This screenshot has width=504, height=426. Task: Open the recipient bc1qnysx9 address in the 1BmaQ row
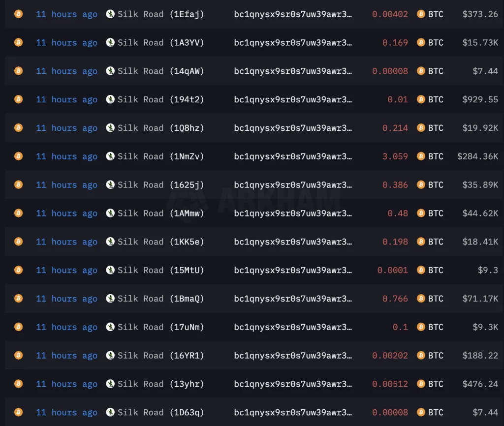tap(293, 299)
